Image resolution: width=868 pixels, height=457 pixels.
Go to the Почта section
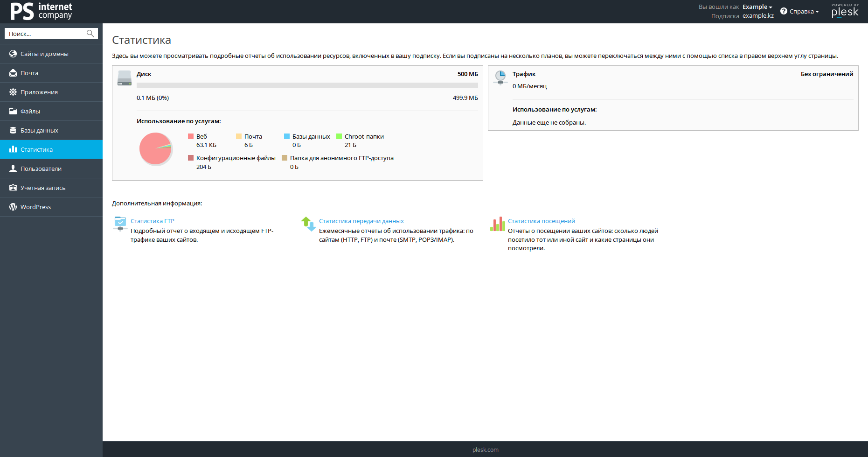click(x=51, y=73)
